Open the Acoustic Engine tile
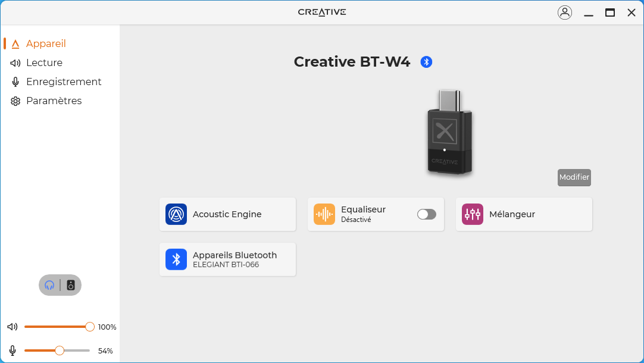The width and height of the screenshot is (644, 363). [227, 214]
